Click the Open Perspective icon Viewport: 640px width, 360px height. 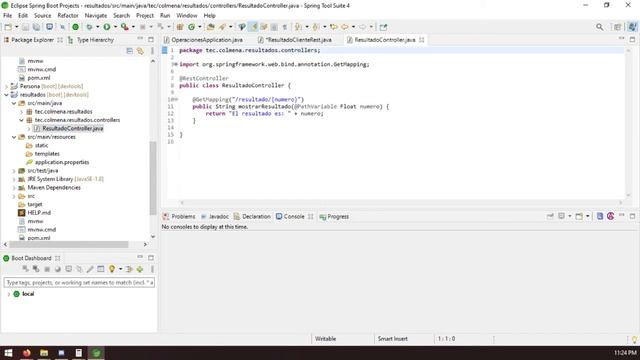[x=617, y=27]
